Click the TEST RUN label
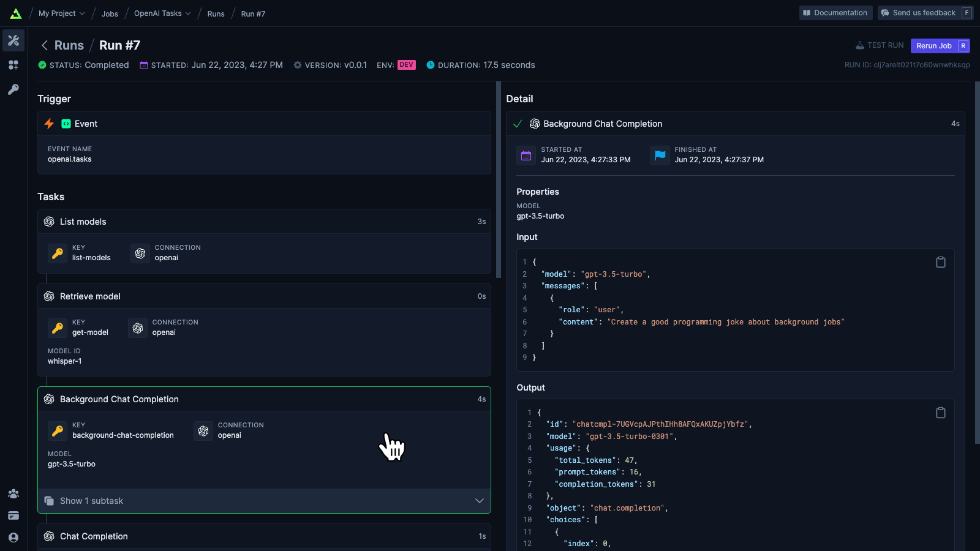 click(x=880, y=45)
